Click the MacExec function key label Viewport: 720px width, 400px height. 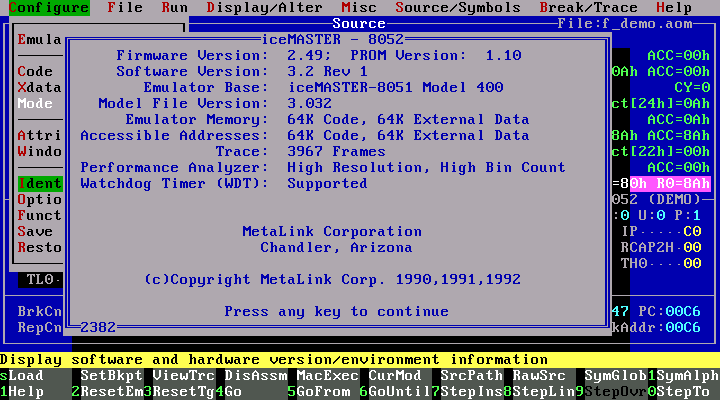coord(327,376)
